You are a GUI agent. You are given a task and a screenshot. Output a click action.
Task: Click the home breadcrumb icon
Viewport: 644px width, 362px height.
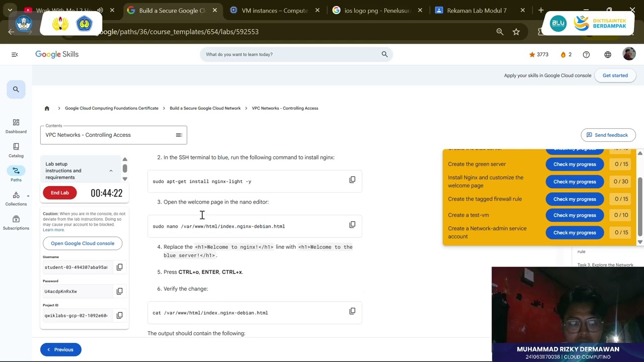tap(47, 108)
